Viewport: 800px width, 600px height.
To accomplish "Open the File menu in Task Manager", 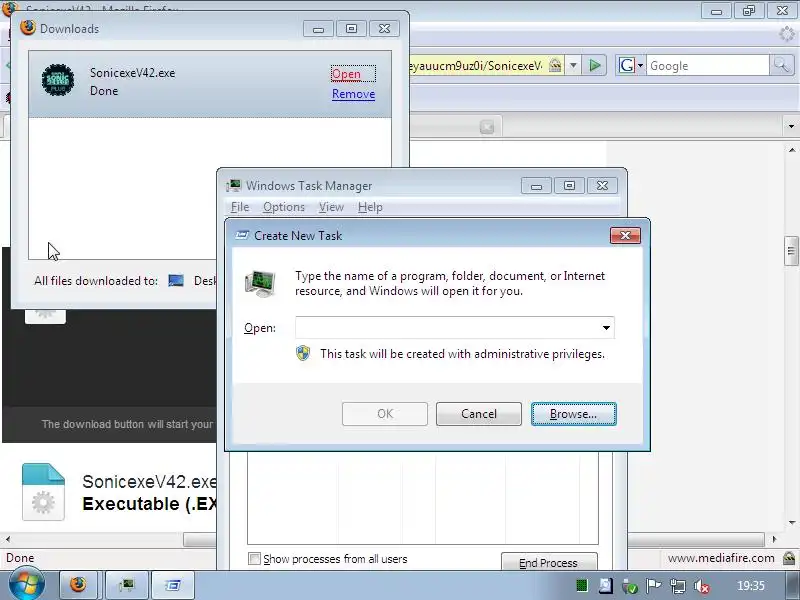I will [240, 207].
